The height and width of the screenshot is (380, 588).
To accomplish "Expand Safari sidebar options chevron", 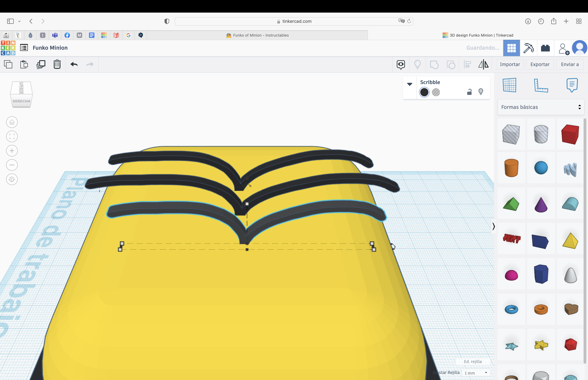I will click(20, 21).
